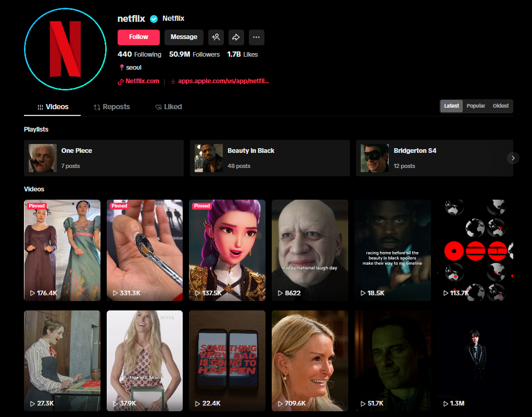Open the One Piece playlist
Screen dimensions: 532x417
[104, 158]
